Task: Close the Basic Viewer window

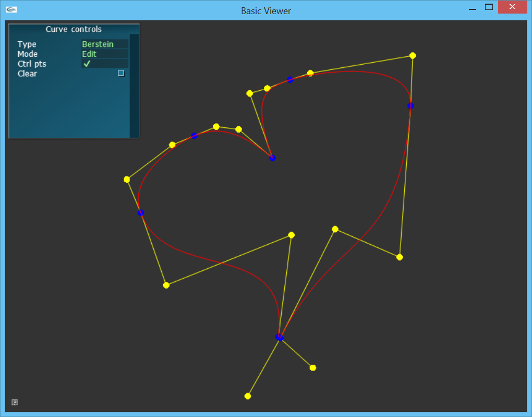Action: point(512,7)
